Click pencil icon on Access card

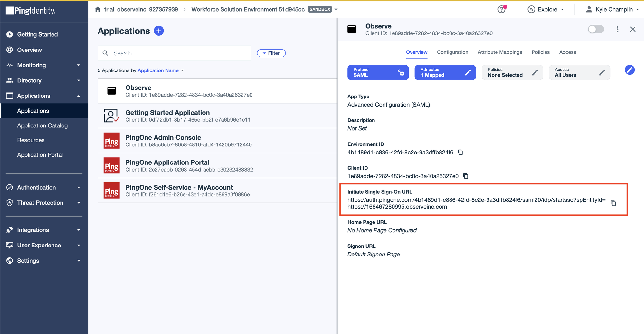[602, 72]
